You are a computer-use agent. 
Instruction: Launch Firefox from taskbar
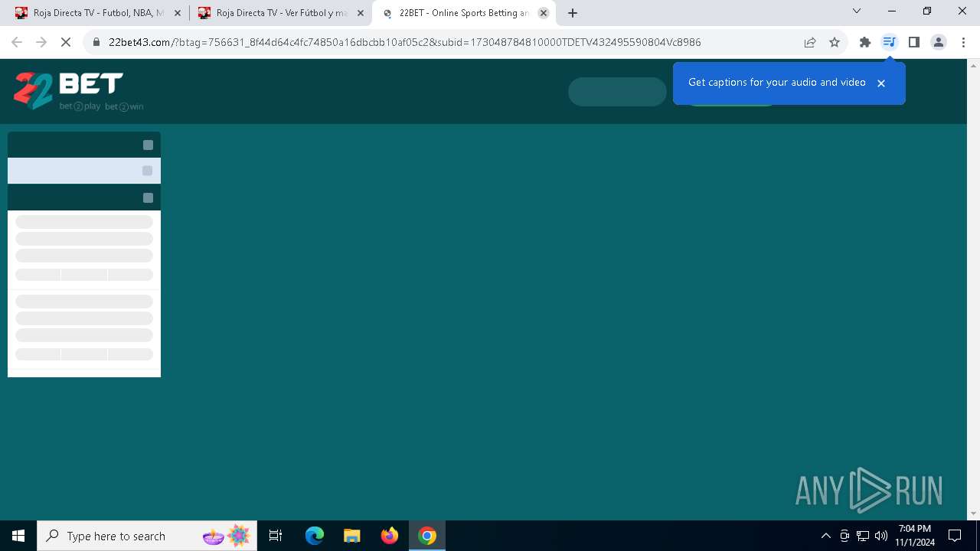tap(390, 536)
